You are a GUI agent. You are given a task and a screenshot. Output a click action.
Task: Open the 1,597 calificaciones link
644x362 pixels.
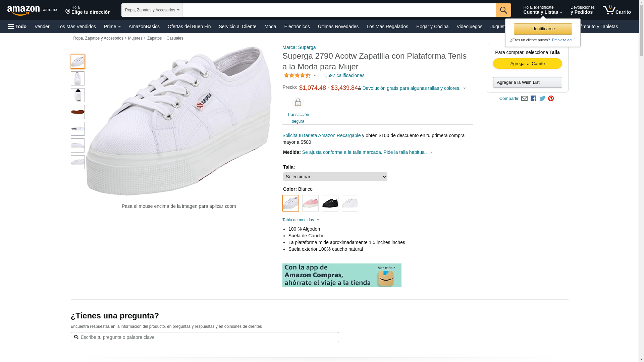344,75
